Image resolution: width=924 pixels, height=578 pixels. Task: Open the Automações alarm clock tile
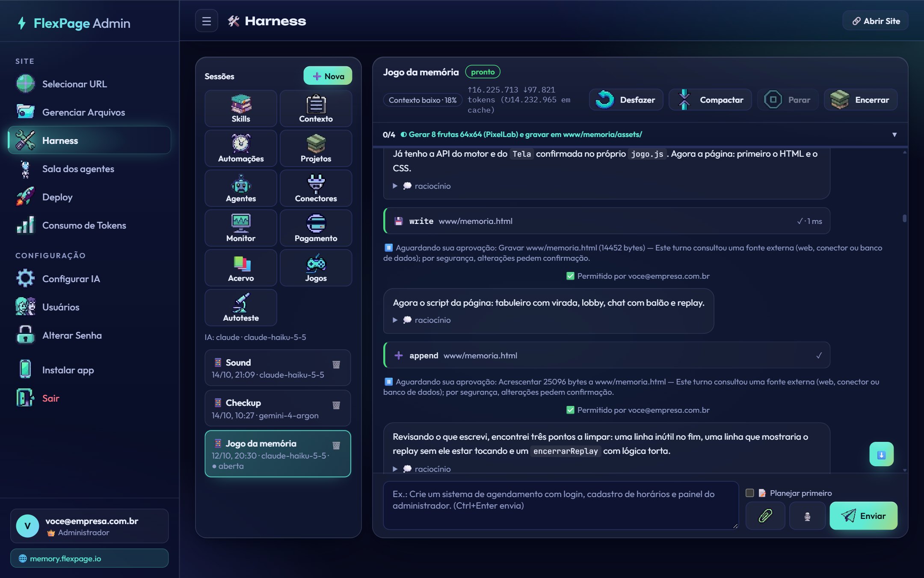pyautogui.click(x=241, y=148)
